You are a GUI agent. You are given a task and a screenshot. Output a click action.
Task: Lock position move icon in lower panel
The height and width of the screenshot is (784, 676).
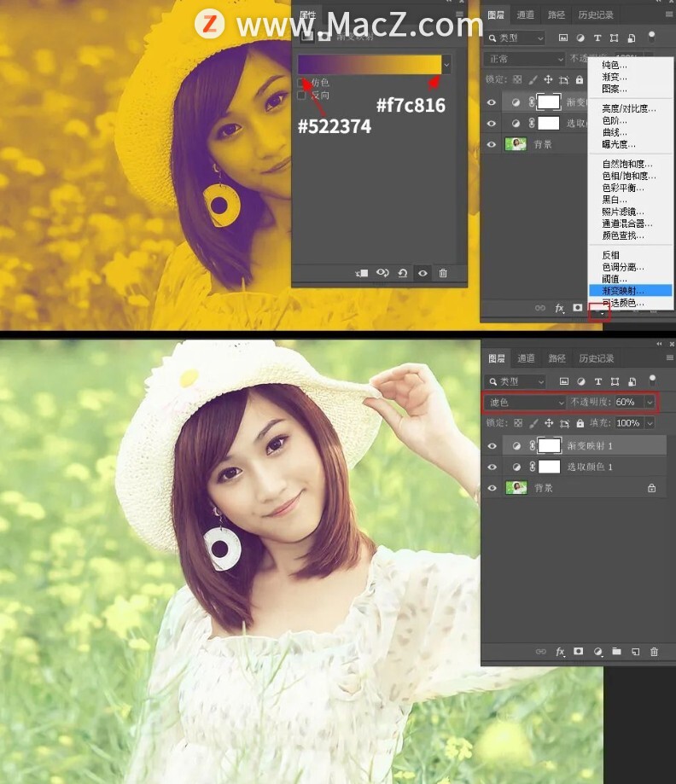click(549, 423)
